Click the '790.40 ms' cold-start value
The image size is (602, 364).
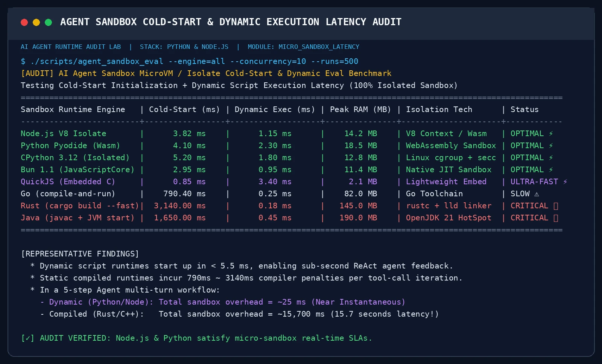pyautogui.click(x=184, y=194)
